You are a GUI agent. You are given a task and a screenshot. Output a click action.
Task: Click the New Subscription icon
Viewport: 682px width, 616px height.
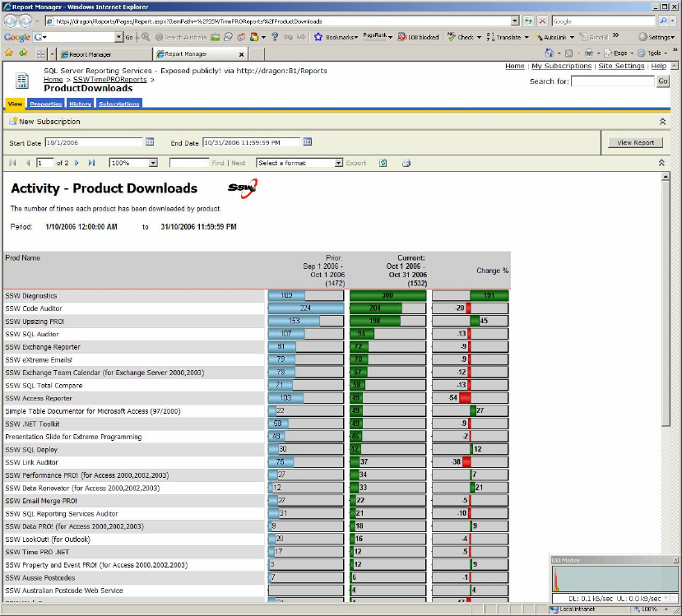(13, 122)
